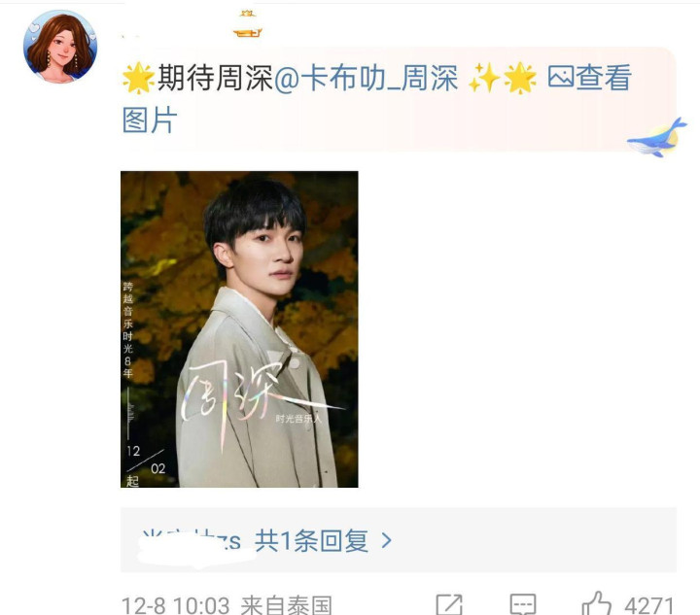The width and height of the screenshot is (700, 615).
Task: Click the picture icon before 查看
Action: 560,77
